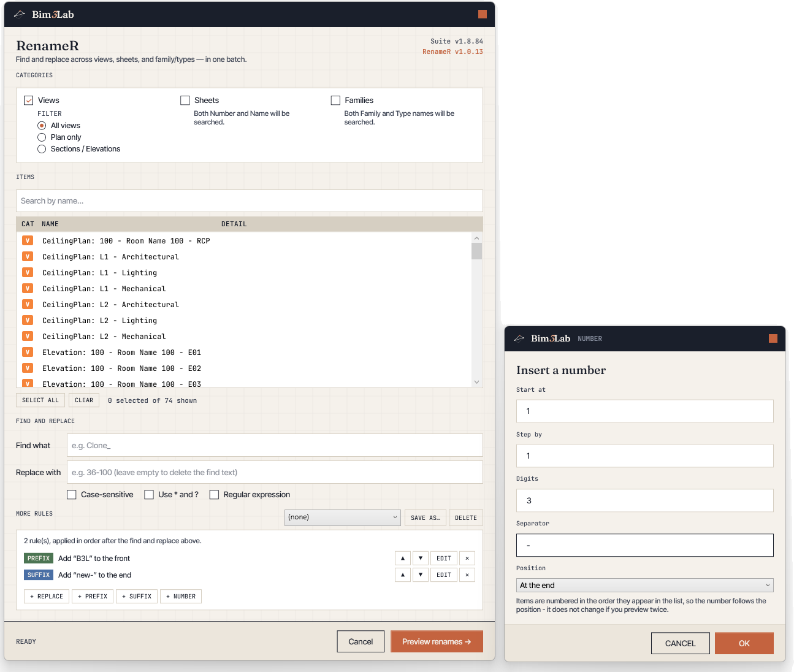Move the SUFFIX rule down
Viewport: 794px width, 672px height.
tap(421, 575)
